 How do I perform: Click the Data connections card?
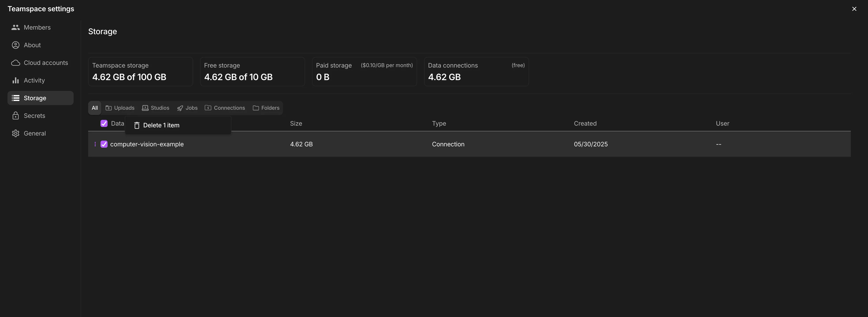pyautogui.click(x=476, y=72)
